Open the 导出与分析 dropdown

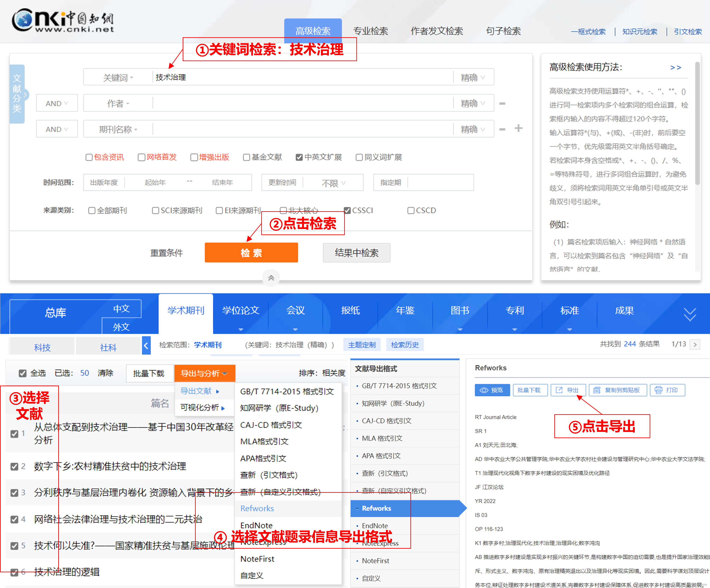(204, 373)
